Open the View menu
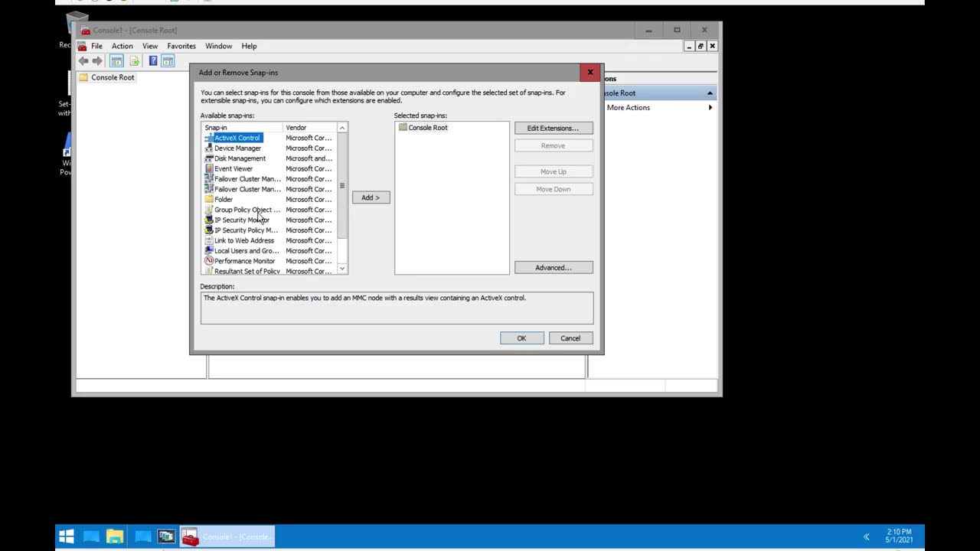 pyautogui.click(x=150, y=46)
